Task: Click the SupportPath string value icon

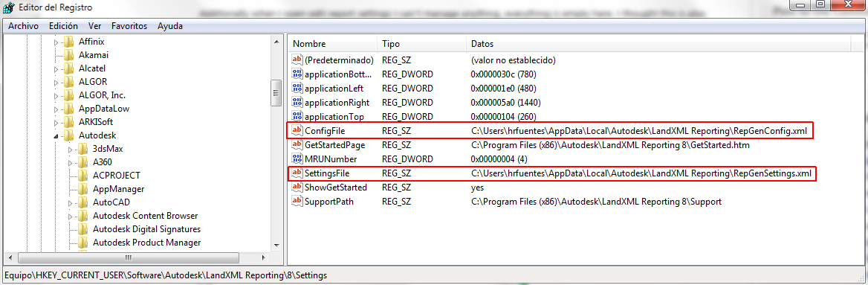Action: point(298,201)
